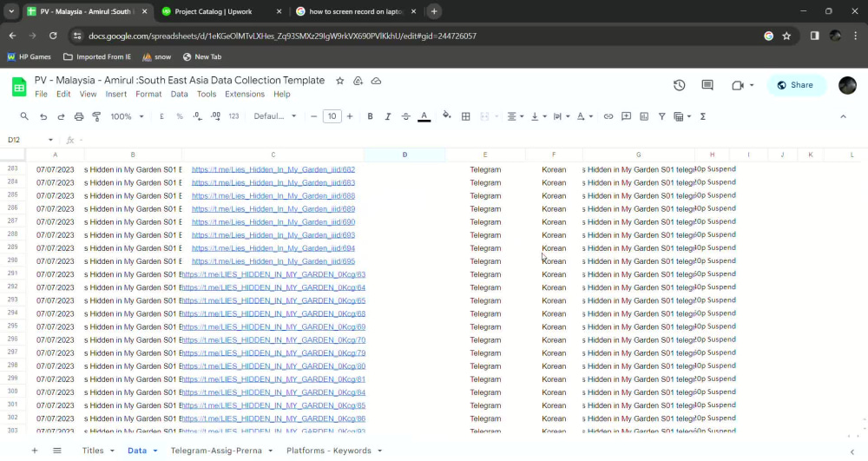The width and height of the screenshot is (868, 461).
Task: Open the Edit menu
Action: coord(63,94)
